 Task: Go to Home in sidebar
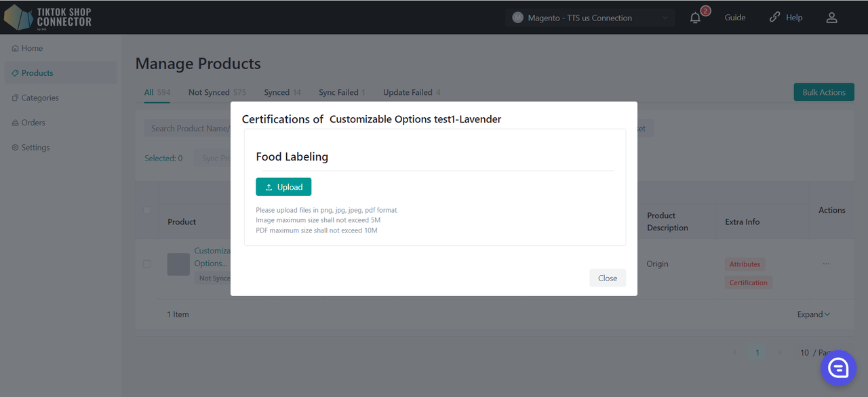tap(32, 48)
